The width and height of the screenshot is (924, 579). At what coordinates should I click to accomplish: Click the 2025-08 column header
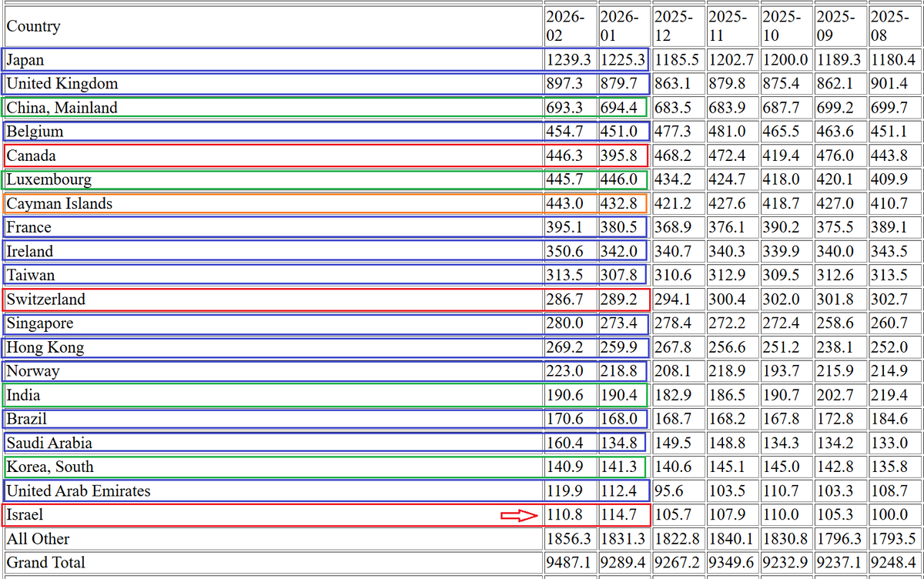(894, 26)
